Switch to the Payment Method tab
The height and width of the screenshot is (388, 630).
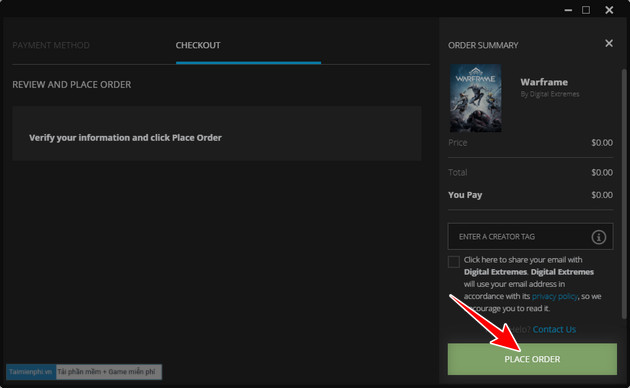[x=51, y=45]
